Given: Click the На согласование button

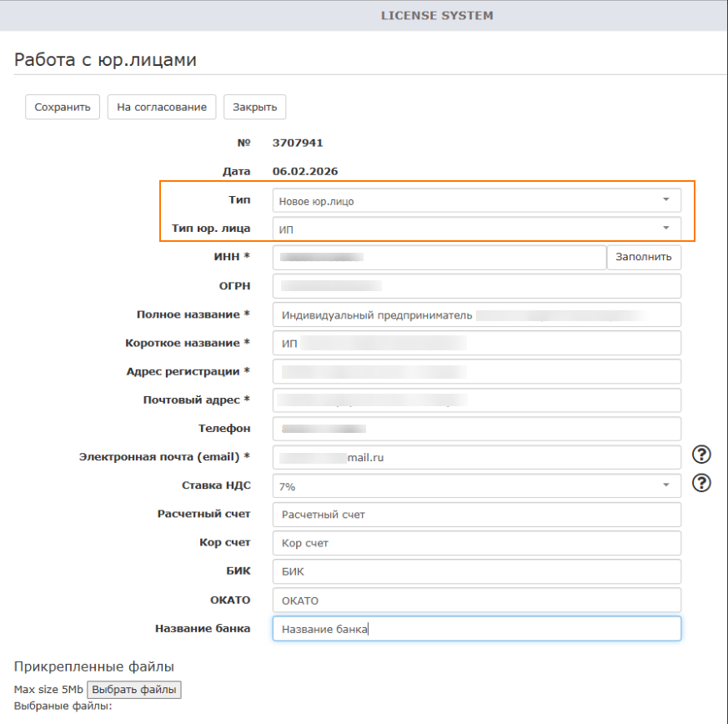Looking at the screenshot, I should [162, 108].
